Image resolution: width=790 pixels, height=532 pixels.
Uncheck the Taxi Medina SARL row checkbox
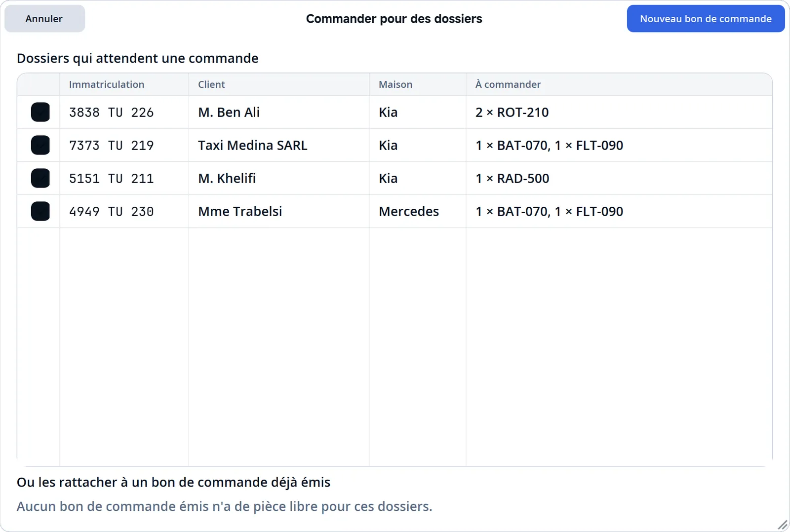click(x=40, y=145)
